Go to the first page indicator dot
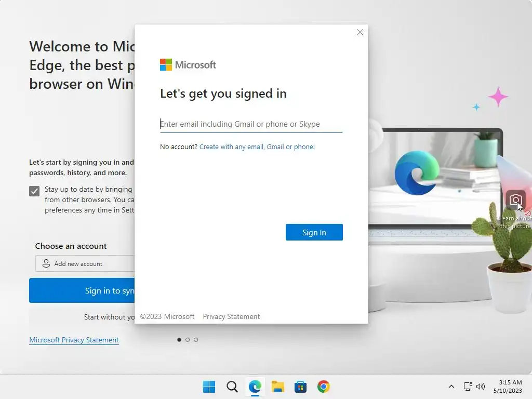Viewport: 532px width, 399px height. pos(179,340)
